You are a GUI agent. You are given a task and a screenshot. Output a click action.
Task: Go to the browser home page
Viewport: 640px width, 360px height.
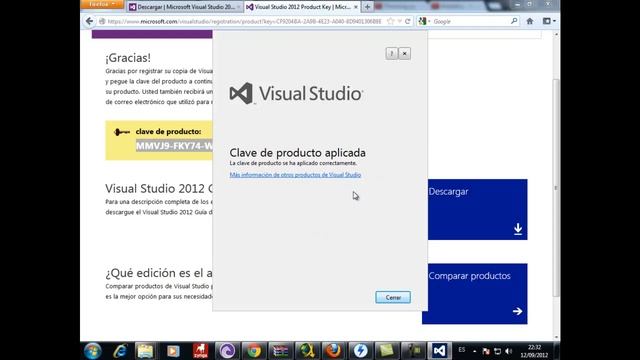[530, 21]
